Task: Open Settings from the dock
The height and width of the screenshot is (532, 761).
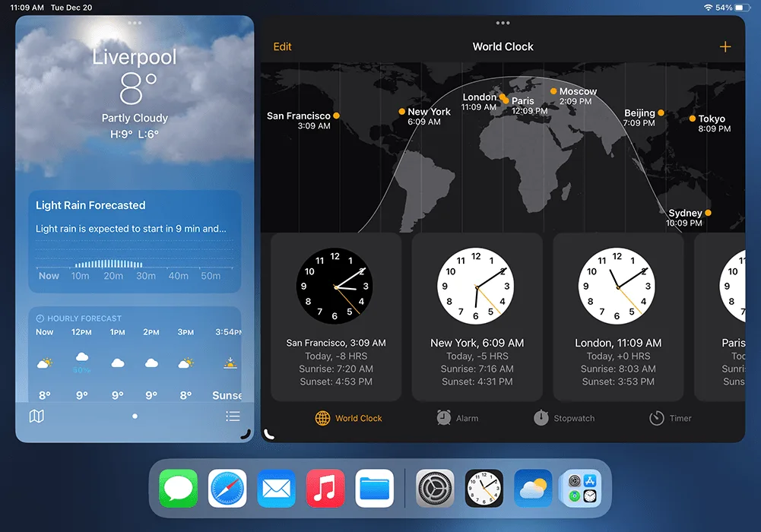Action: pos(435,488)
